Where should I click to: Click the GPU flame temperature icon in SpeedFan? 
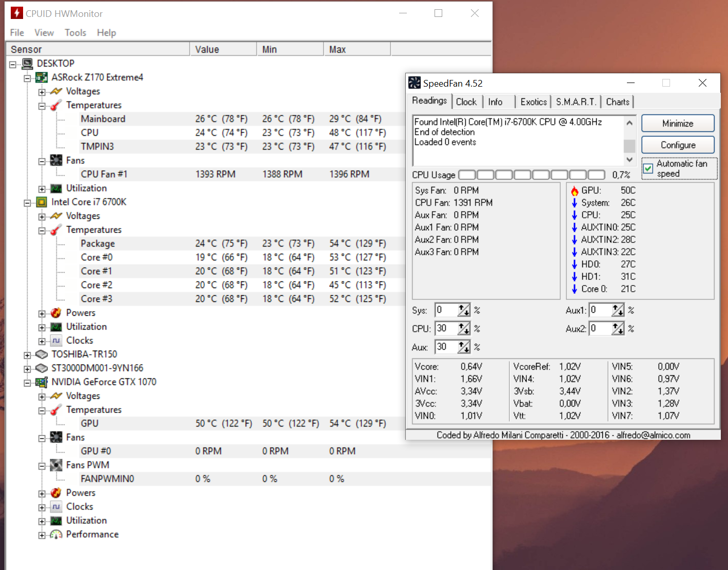coord(575,191)
